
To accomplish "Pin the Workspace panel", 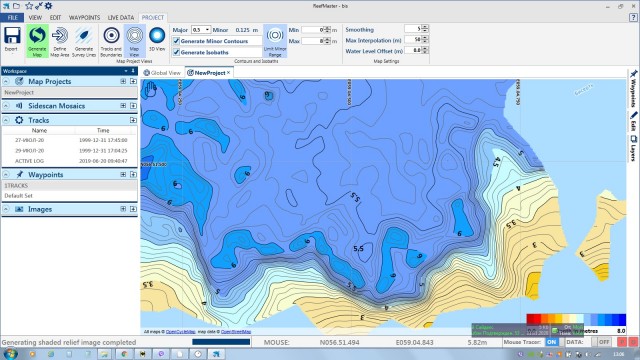I will pos(133,71).
